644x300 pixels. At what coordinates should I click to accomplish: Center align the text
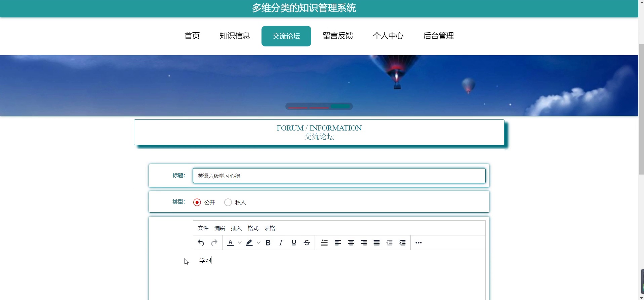(351, 242)
